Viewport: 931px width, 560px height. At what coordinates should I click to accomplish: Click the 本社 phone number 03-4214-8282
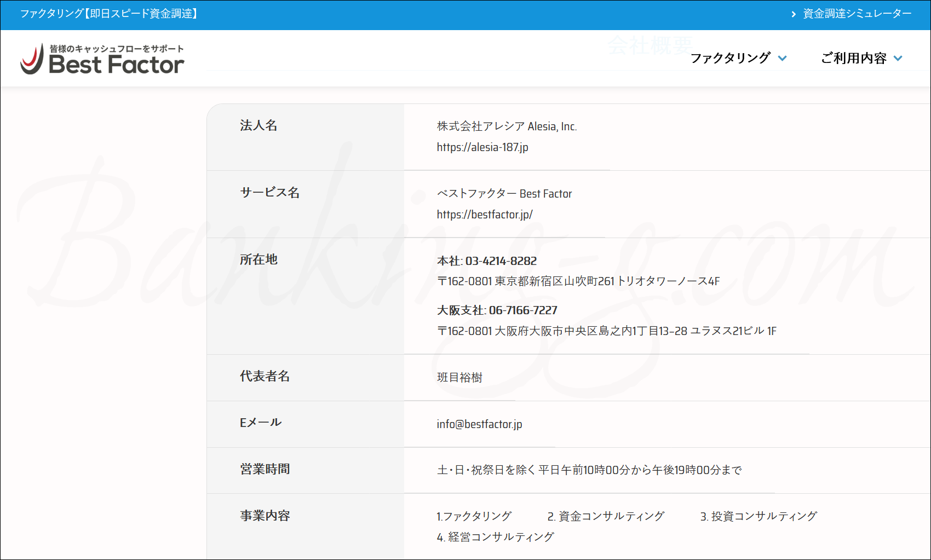click(x=501, y=261)
